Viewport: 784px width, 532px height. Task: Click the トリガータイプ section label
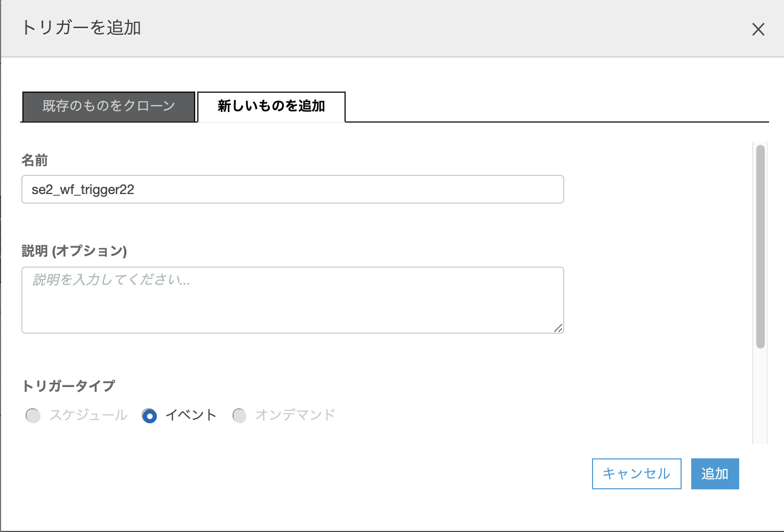pos(68,385)
